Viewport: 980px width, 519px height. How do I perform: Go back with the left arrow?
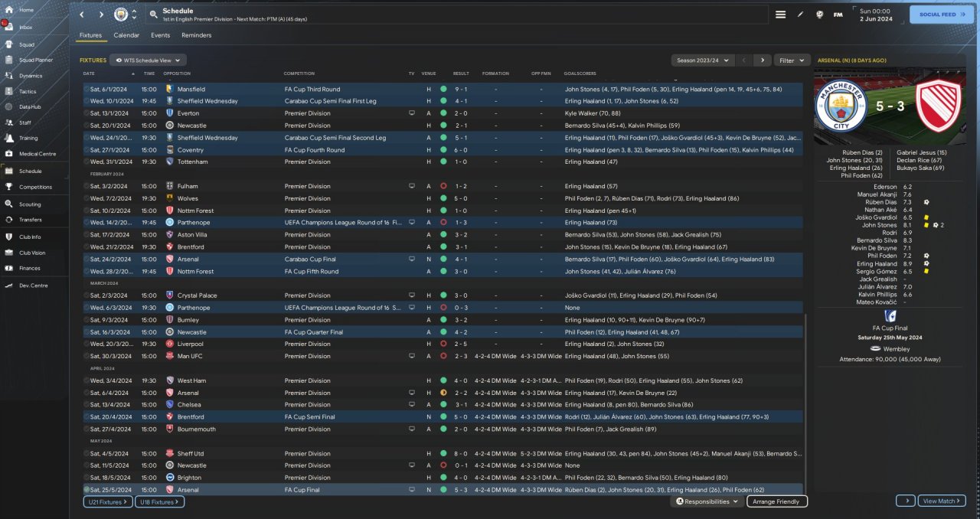pyautogui.click(x=82, y=15)
